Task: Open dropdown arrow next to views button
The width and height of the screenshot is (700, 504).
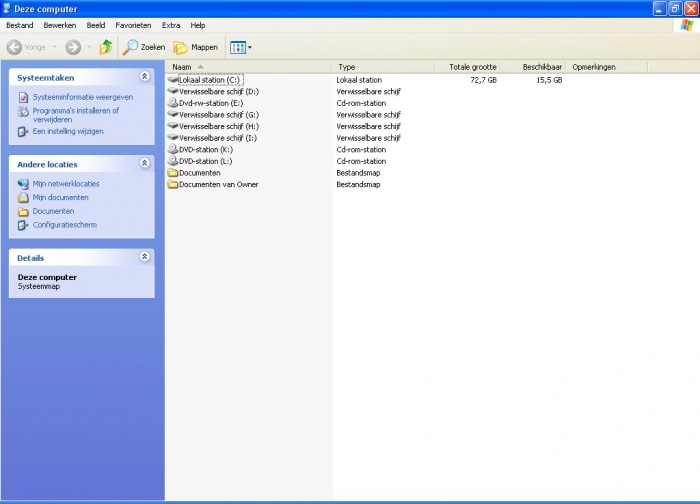Action: 250,47
